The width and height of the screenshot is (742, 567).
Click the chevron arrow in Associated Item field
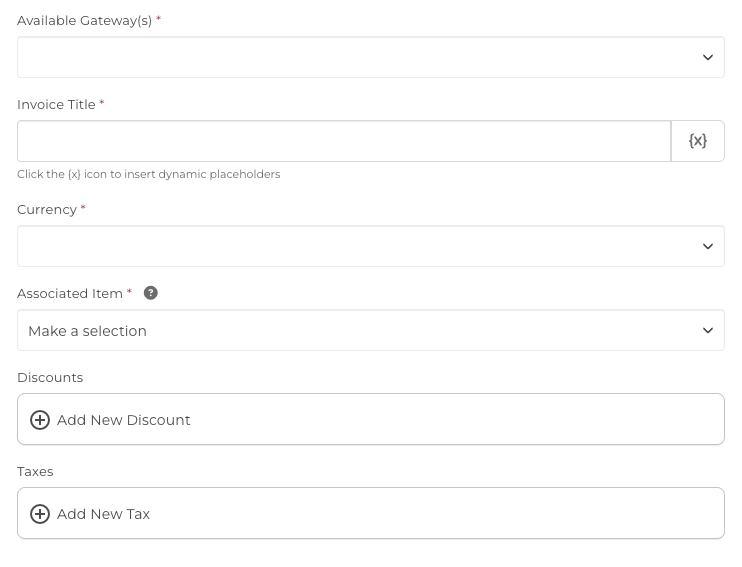coord(708,331)
